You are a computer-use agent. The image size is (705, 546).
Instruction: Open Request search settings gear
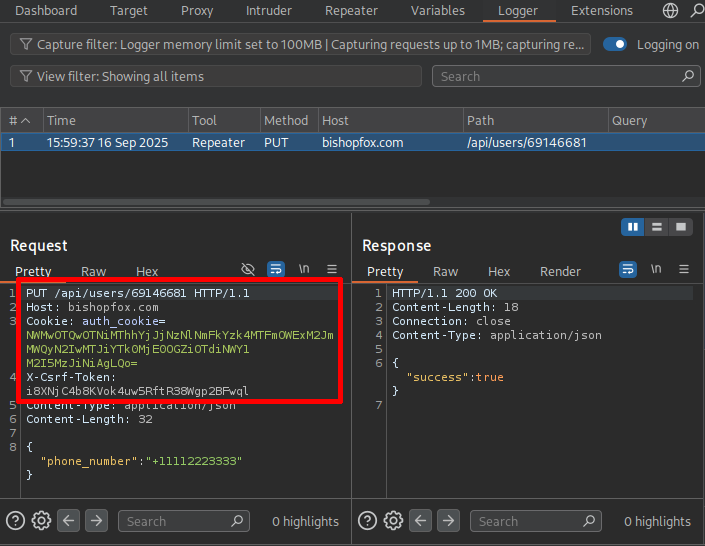[41, 521]
